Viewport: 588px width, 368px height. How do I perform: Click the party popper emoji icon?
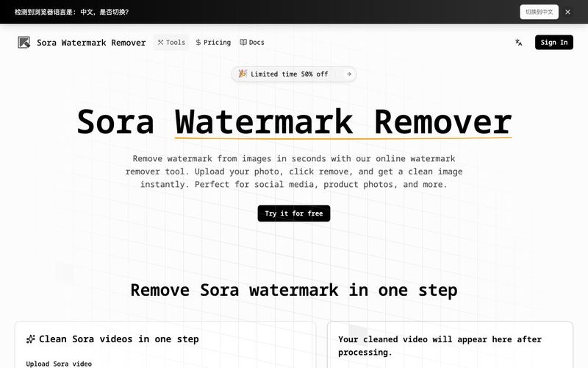coord(243,74)
